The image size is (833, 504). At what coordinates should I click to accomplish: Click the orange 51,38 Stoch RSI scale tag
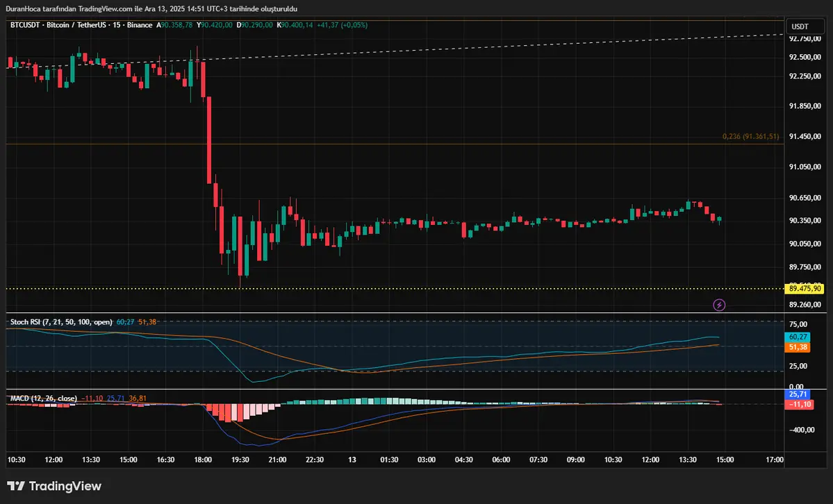tap(798, 347)
